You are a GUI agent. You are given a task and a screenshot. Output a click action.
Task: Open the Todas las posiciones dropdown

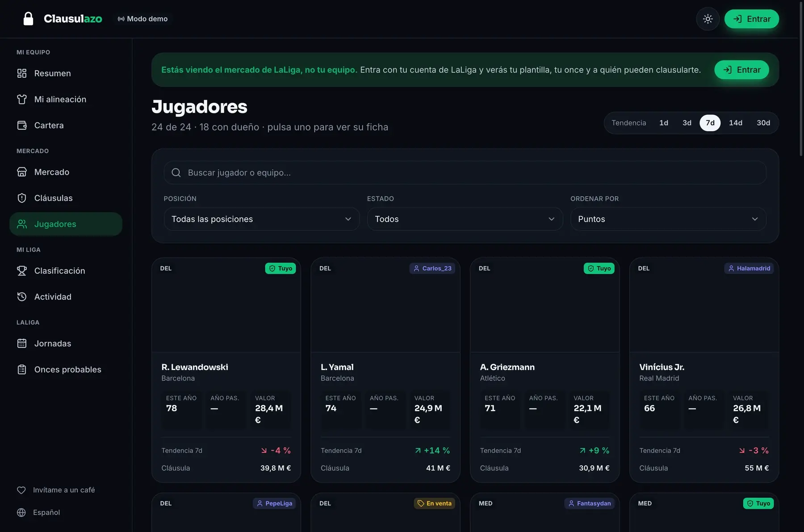point(262,219)
